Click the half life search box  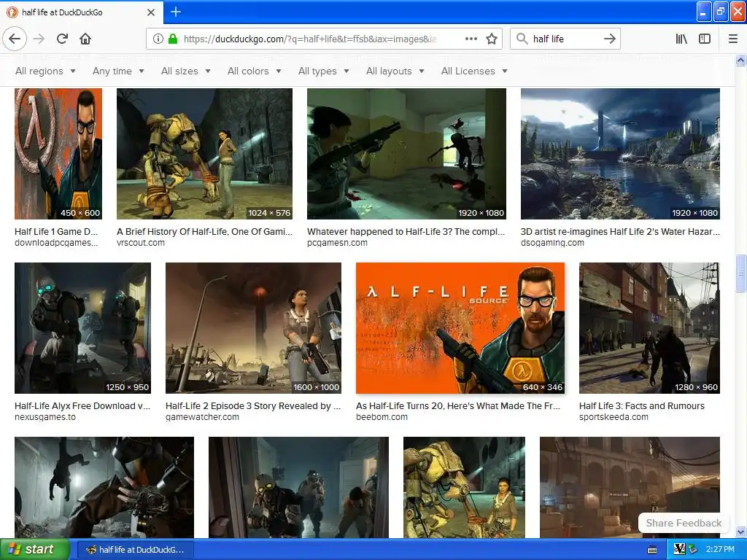pos(565,39)
